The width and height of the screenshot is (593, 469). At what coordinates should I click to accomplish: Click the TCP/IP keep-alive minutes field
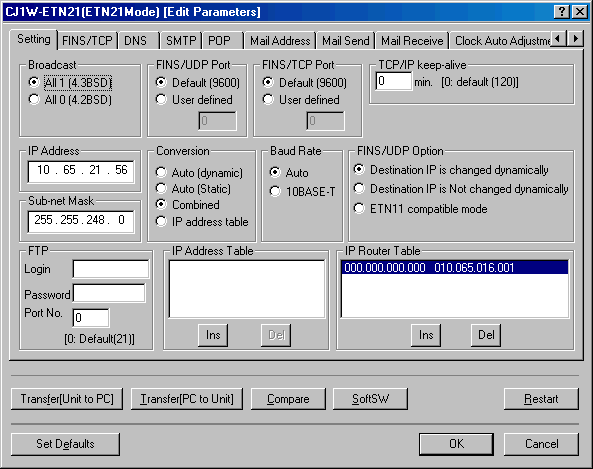click(x=393, y=81)
